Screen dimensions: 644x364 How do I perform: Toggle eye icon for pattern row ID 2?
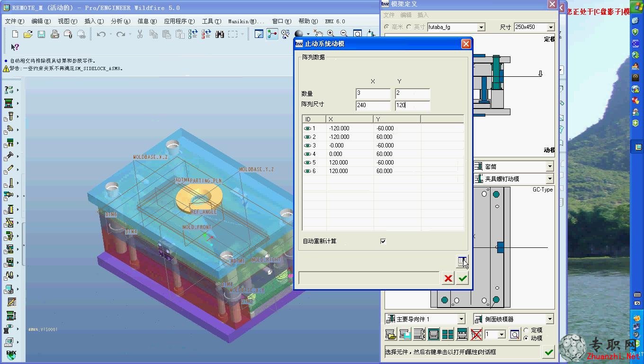(x=307, y=137)
